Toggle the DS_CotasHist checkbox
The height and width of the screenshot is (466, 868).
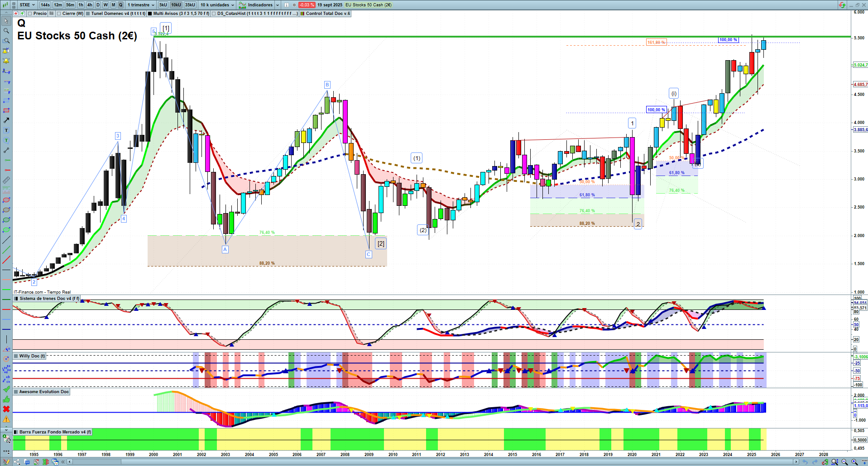coord(214,14)
